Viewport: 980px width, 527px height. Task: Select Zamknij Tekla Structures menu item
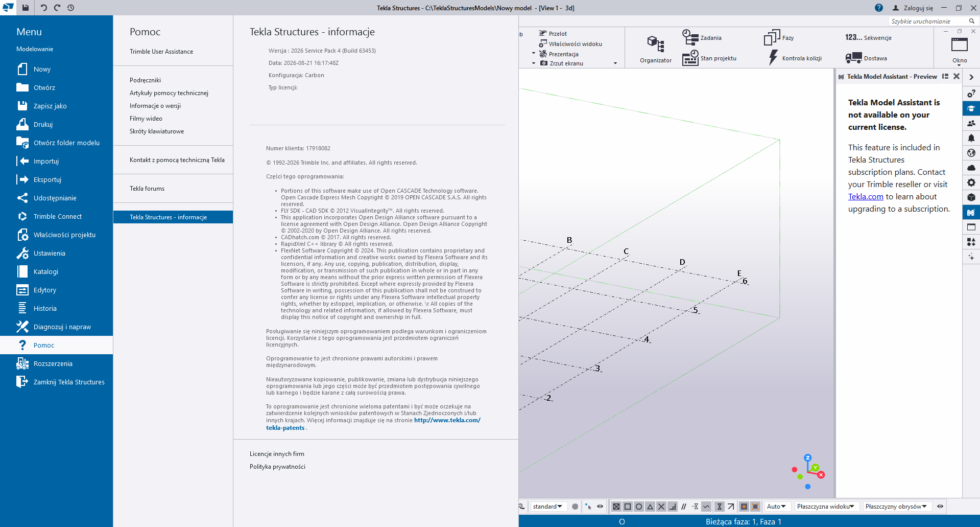[56, 382]
